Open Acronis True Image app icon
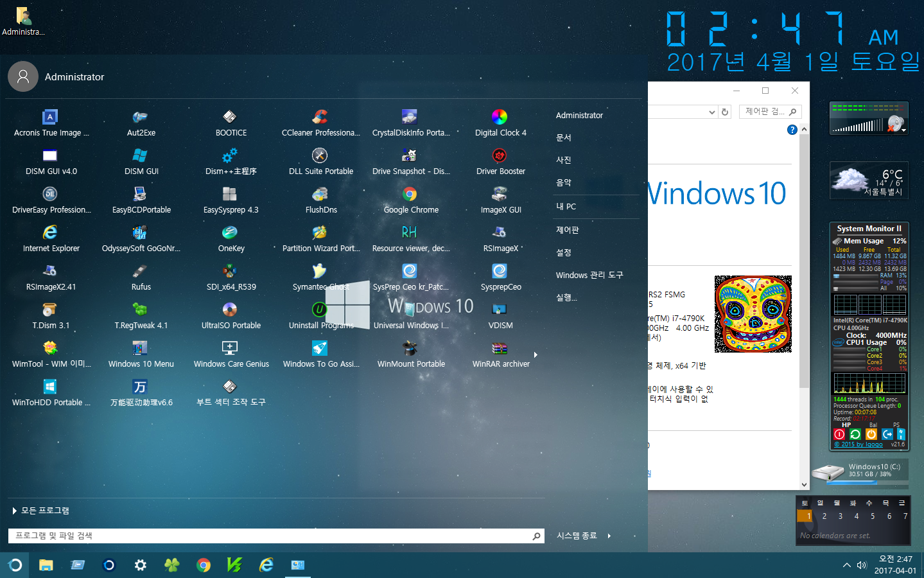Image resolution: width=924 pixels, height=578 pixels. point(50,117)
